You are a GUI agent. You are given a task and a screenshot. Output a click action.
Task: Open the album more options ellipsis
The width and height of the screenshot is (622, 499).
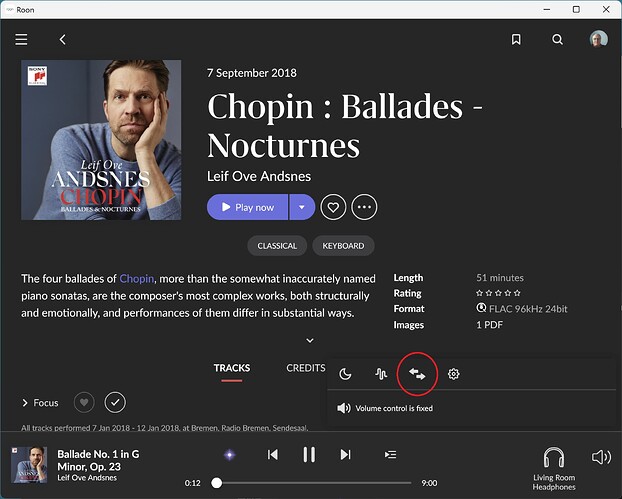[364, 207]
